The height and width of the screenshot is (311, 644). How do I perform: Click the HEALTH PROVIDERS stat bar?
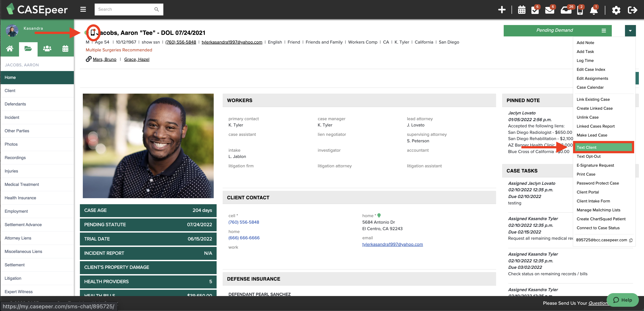click(148, 282)
